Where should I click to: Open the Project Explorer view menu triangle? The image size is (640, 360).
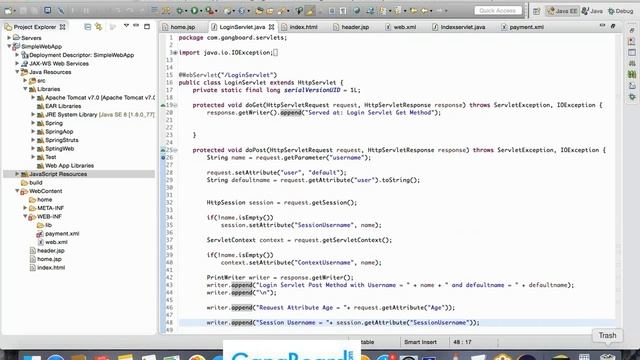point(126,26)
